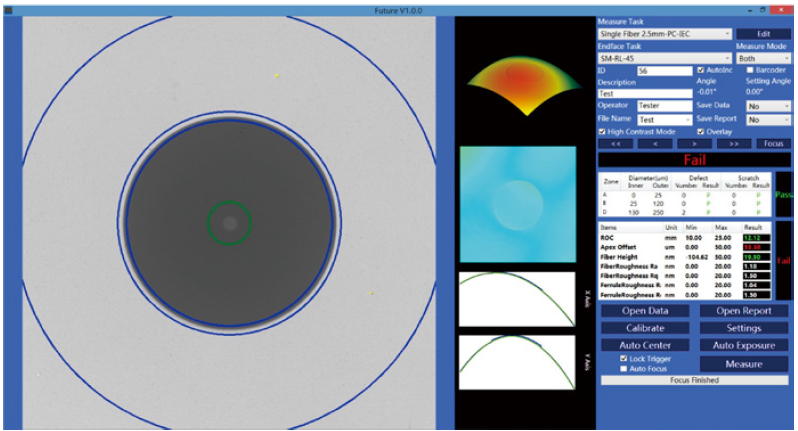Enable the Auto Focus checkbox
This screenshot has height=431, width=798.
625,368
